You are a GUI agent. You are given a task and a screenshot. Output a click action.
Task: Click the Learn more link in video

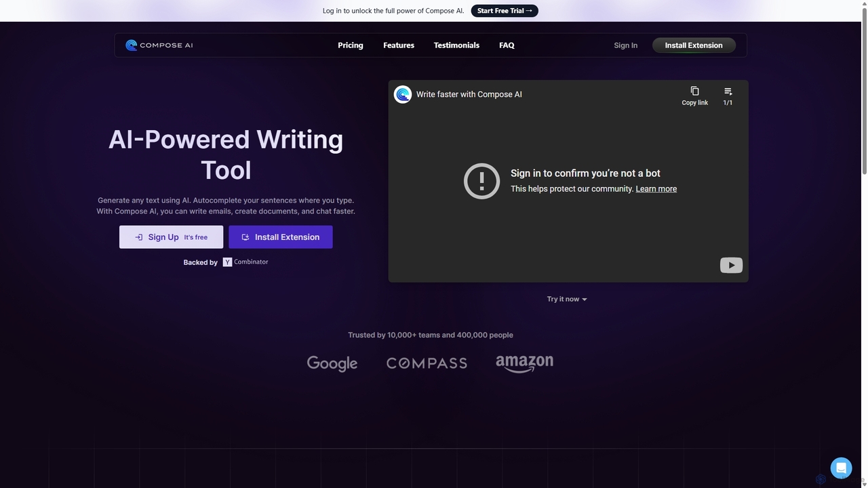pos(656,189)
